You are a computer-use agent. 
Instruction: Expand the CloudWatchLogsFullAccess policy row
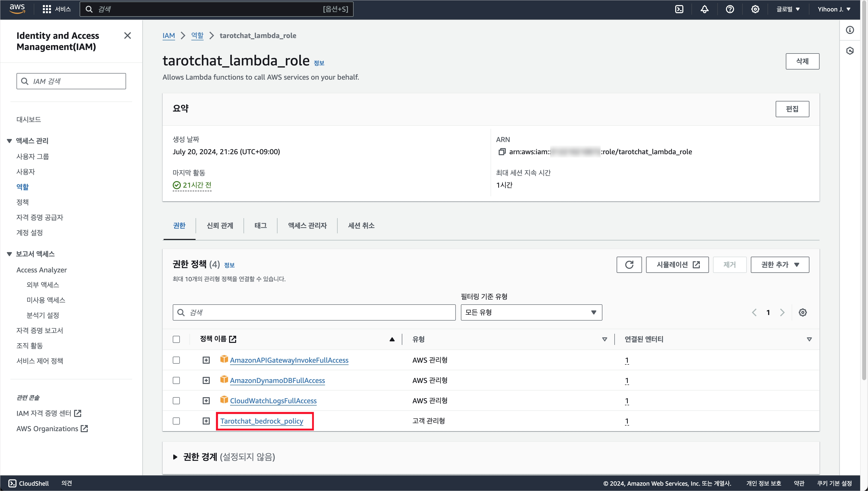click(x=206, y=401)
